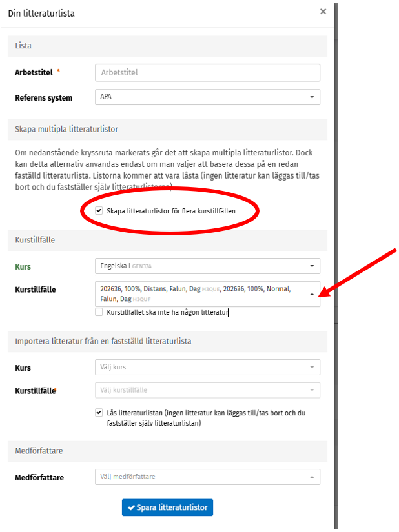Viewport: 399px width, 532px height.
Task: Click the checkmark icon on Spara button
Action: point(131,507)
